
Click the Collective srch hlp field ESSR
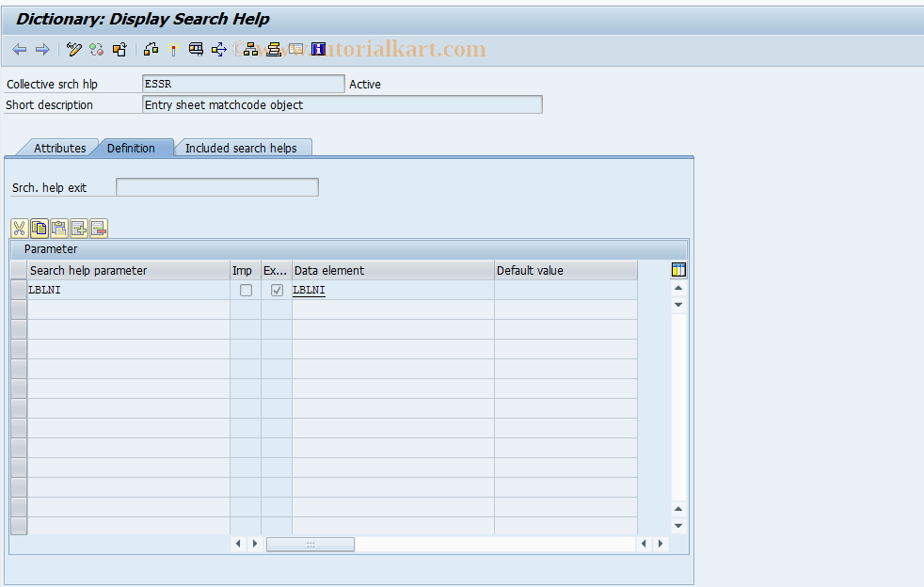click(244, 84)
